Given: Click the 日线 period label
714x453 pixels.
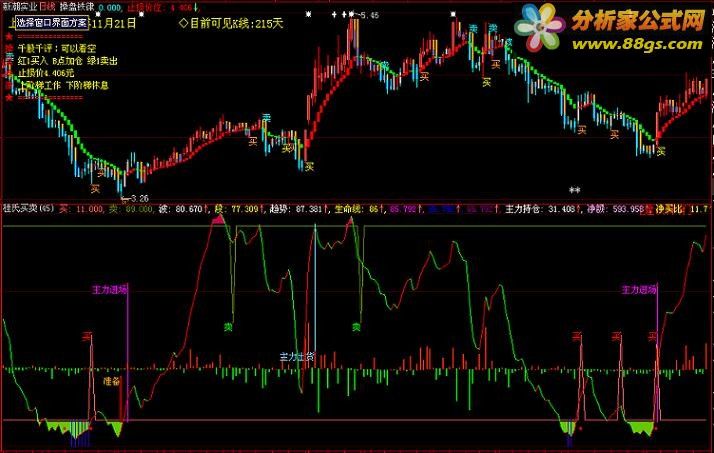Looking at the screenshot, I should [x=47, y=7].
